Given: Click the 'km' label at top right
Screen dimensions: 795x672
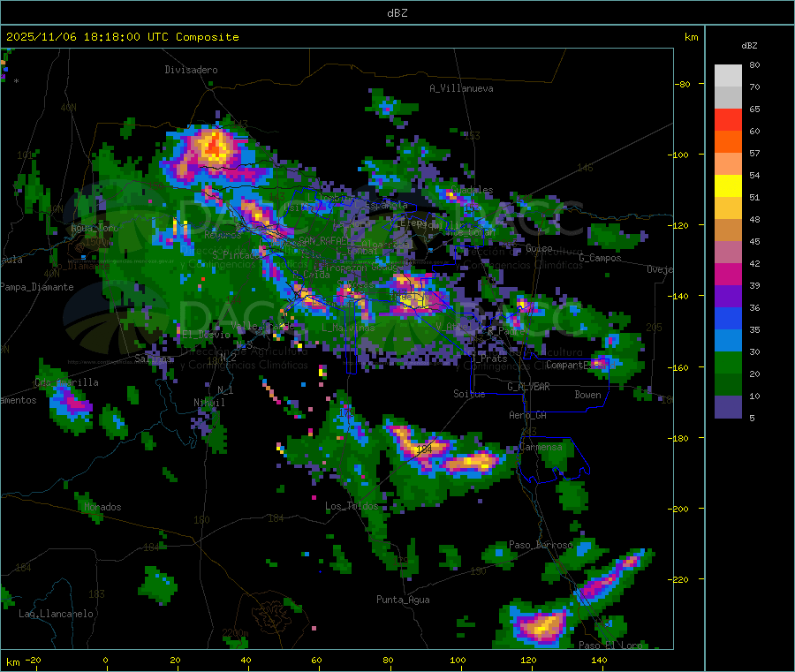Looking at the screenshot, I should [691, 37].
